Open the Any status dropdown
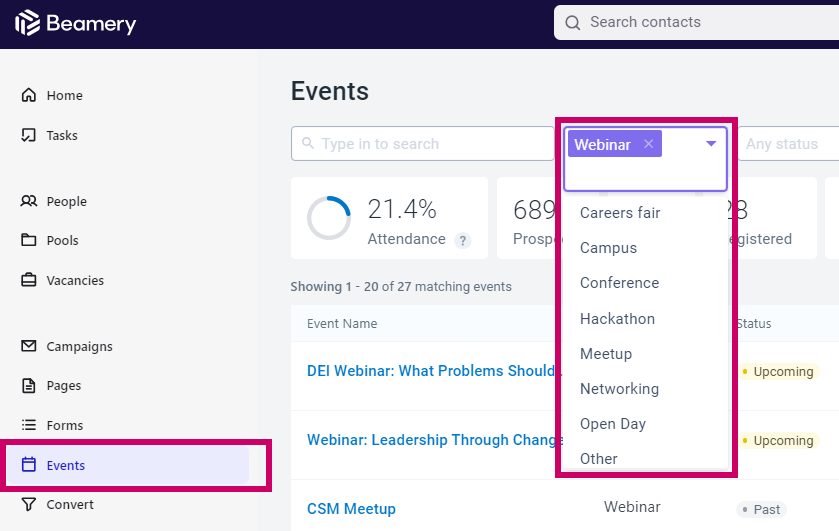Image resolution: width=839 pixels, height=531 pixels. (788, 143)
